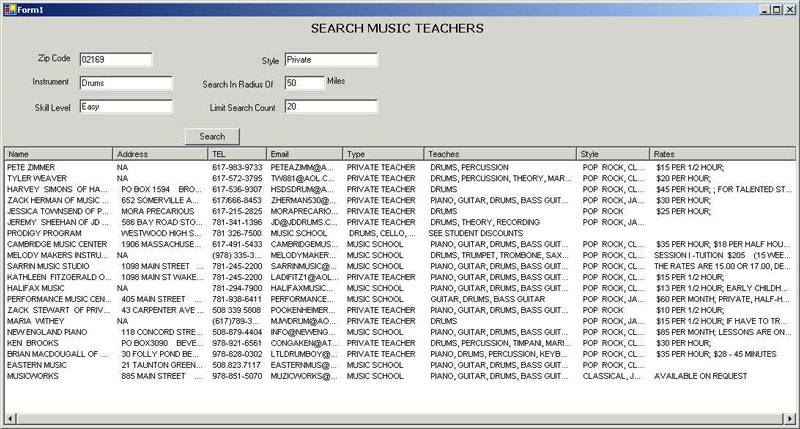
Task: Select the EASTERN MUSIC row
Action: pyautogui.click(x=399, y=365)
